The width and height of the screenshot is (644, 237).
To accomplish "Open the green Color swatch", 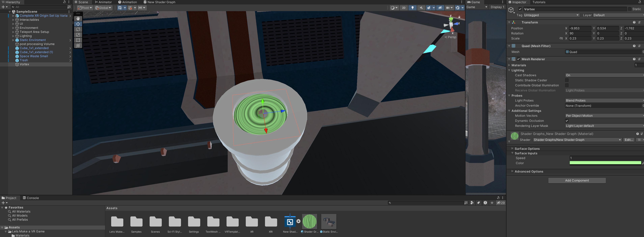I will (605, 163).
